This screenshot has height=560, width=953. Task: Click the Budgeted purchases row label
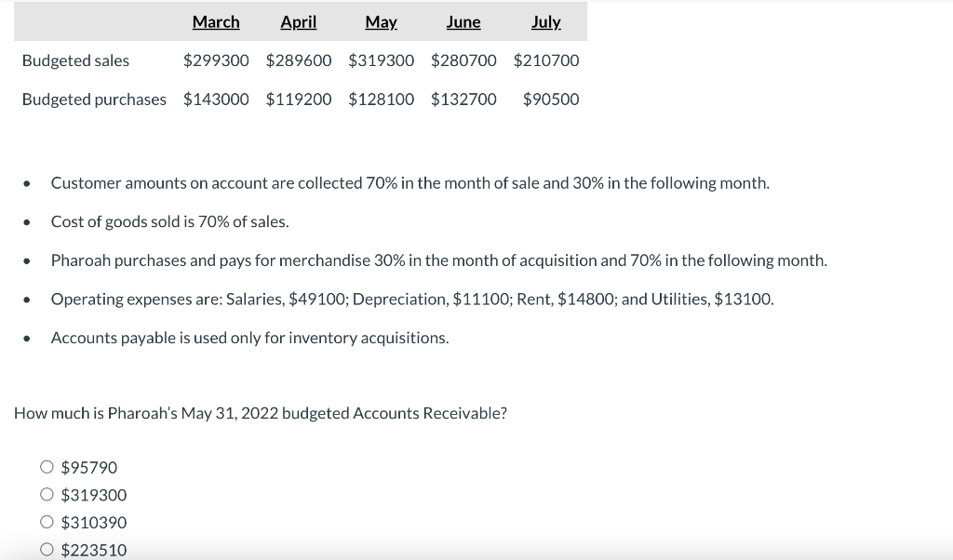click(94, 99)
